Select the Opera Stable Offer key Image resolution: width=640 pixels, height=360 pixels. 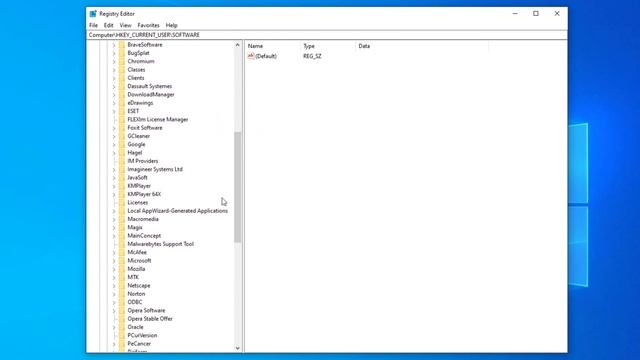point(150,319)
